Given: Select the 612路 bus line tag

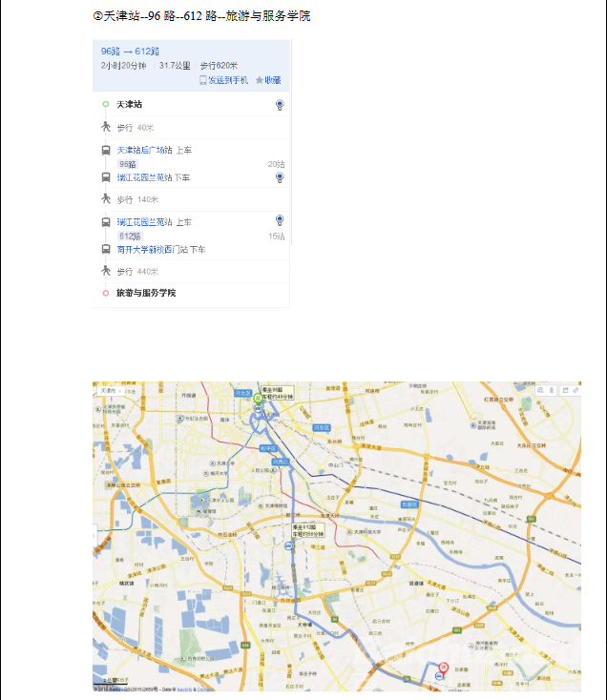Looking at the screenshot, I should [129, 236].
